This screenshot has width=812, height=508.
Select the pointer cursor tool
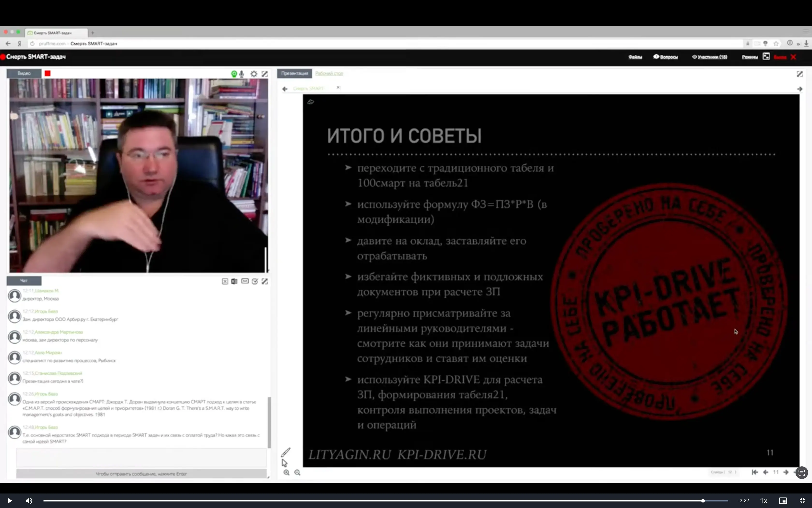tap(284, 463)
